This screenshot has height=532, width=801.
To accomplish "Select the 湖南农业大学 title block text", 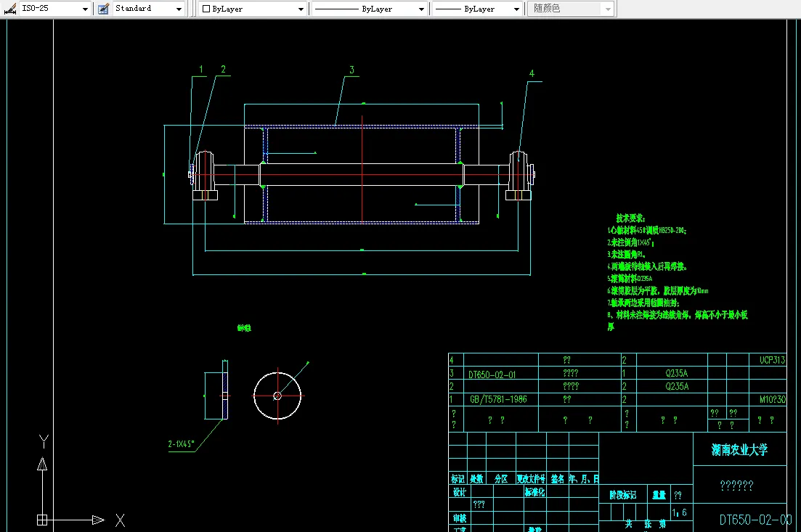I will click(x=740, y=450).
